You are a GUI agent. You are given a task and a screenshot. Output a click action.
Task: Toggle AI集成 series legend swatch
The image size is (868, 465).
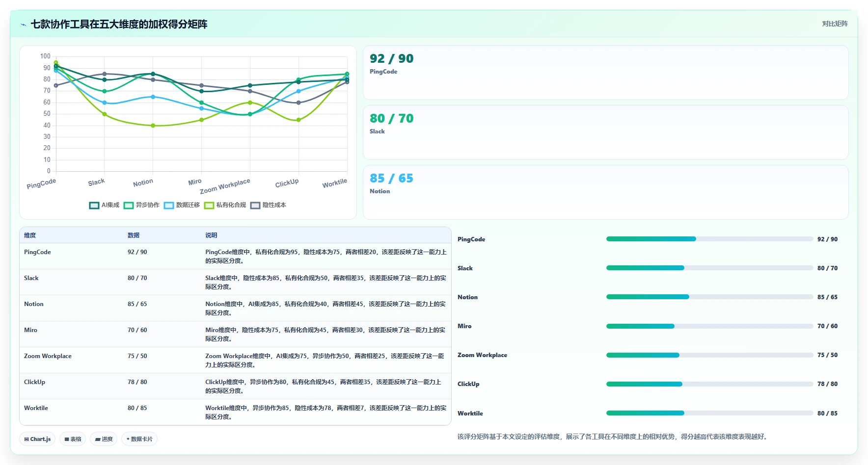pos(94,206)
